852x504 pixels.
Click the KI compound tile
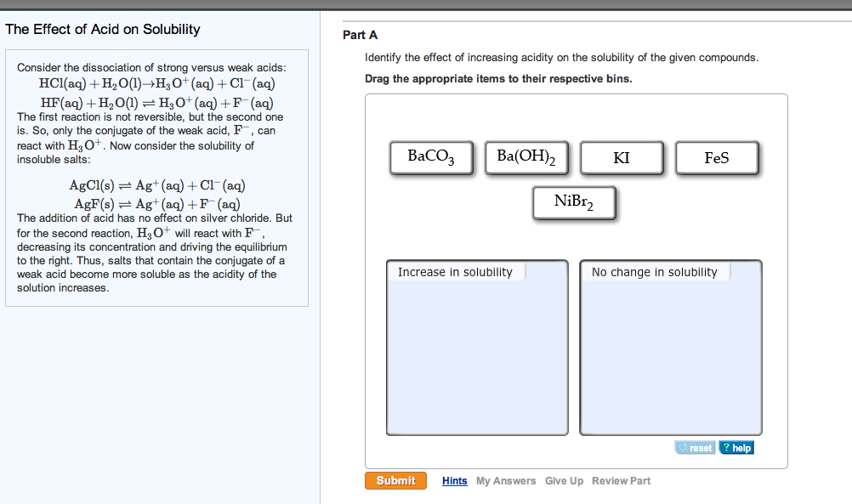click(x=622, y=156)
